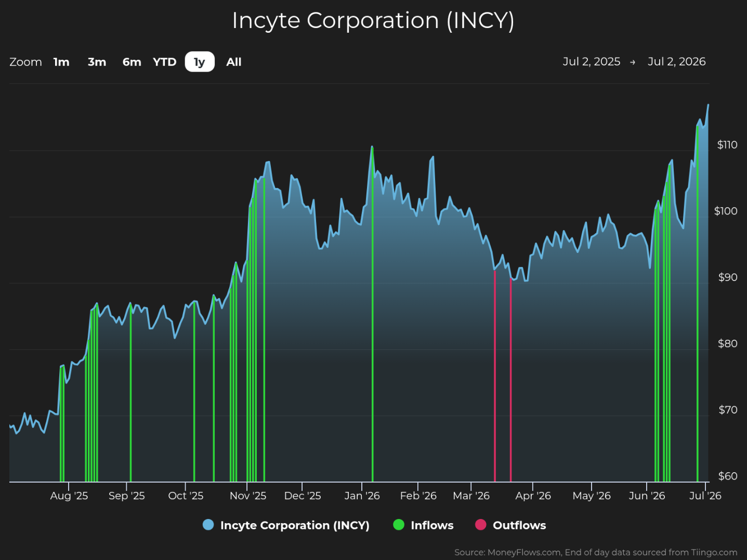Image resolution: width=747 pixels, height=560 pixels.
Task: Click the Jun '26 x-axis label
Action: click(647, 496)
